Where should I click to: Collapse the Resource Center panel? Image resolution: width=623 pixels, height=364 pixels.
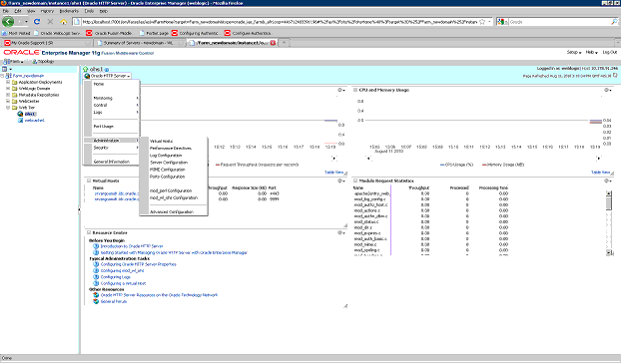(x=89, y=233)
